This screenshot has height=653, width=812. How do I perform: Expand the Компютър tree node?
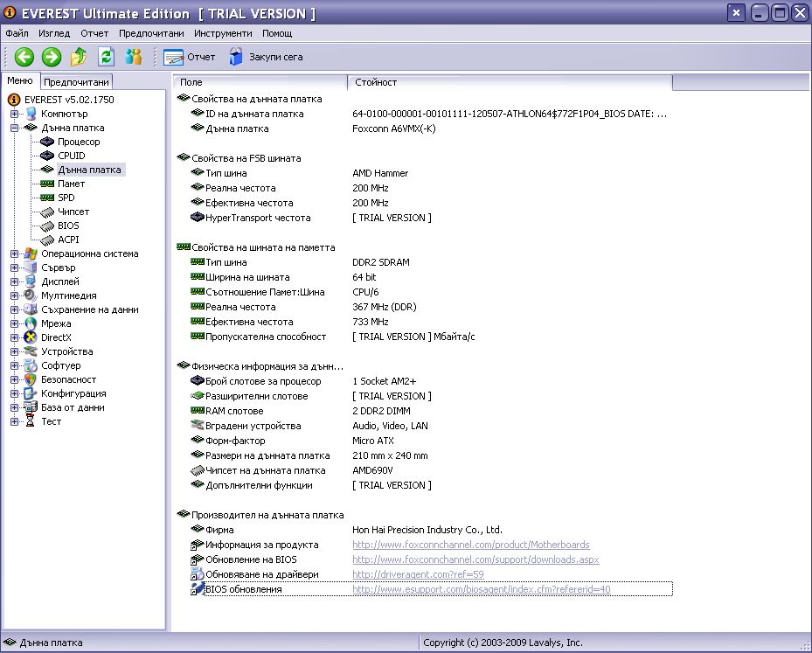click(x=15, y=114)
